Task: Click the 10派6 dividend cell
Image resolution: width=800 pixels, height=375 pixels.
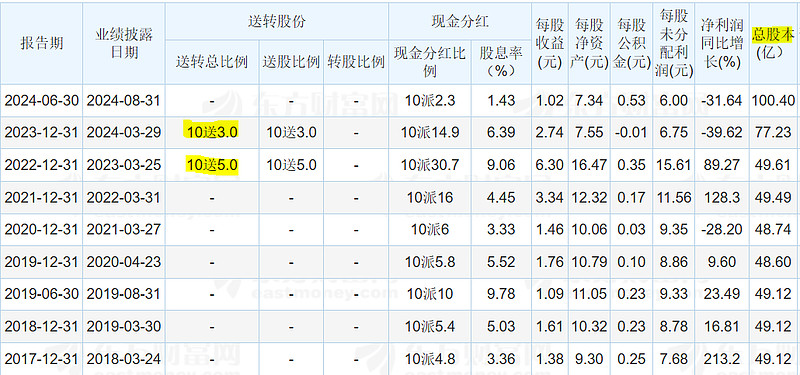Action: 430,230
